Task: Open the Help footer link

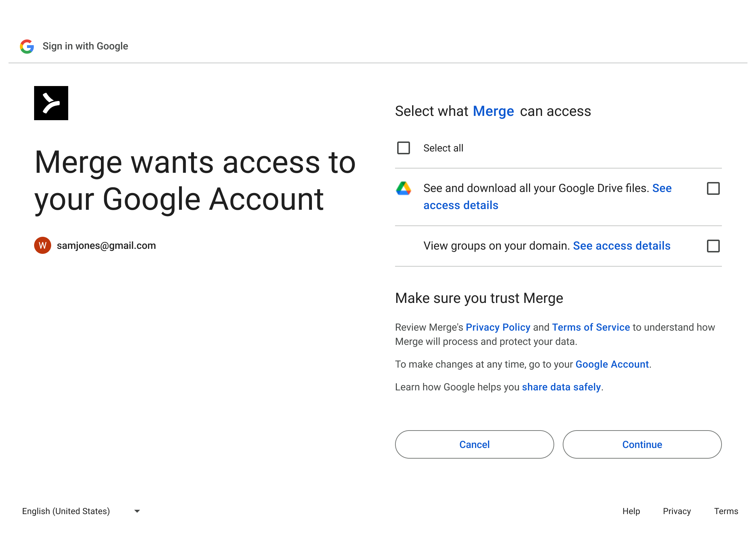Action: (x=631, y=511)
